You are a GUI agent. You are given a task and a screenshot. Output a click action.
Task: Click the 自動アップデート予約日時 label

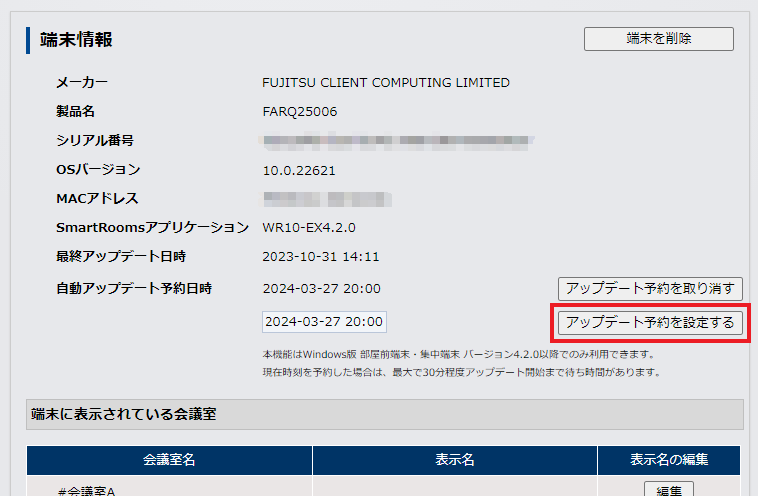click(x=135, y=289)
